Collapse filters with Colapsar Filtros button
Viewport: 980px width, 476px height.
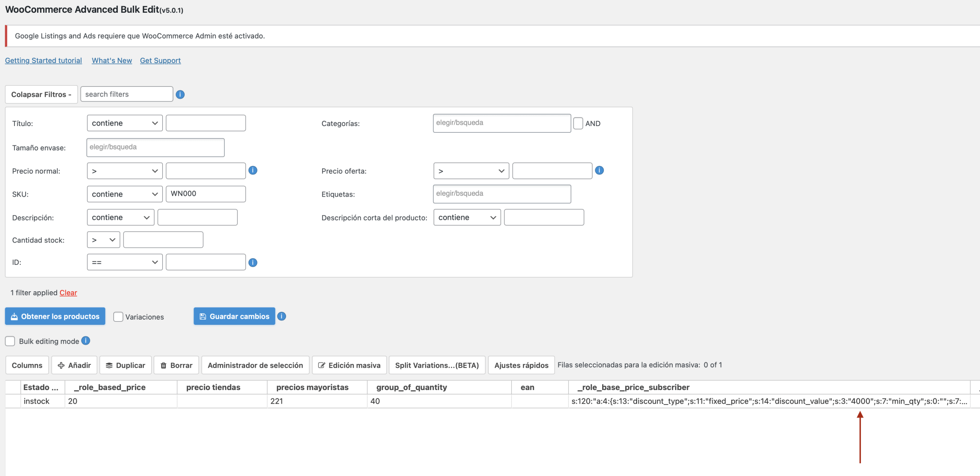(x=41, y=94)
